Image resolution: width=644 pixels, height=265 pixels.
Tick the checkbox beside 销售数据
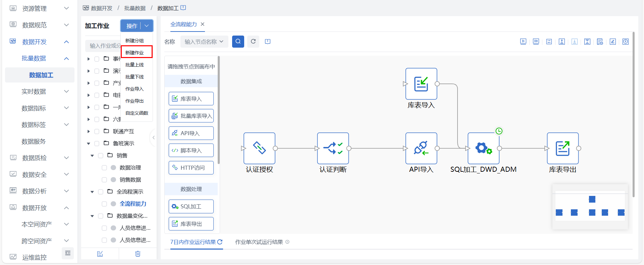pyautogui.click(x=104, y=180)
